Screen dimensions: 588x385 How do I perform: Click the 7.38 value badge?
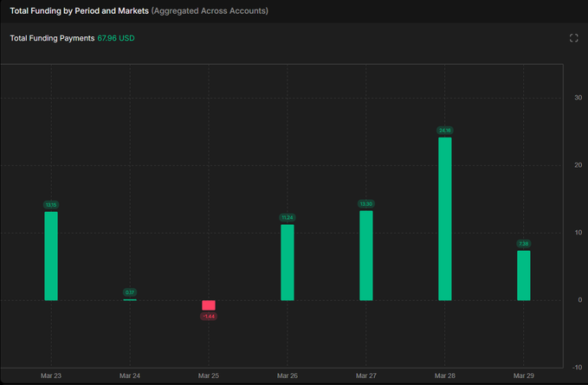tap(524, 244)
